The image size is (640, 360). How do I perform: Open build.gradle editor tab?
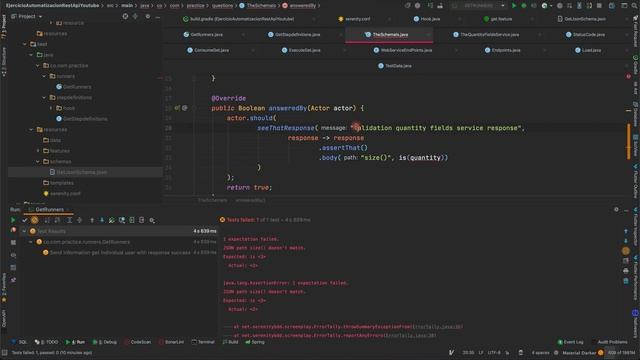[x=238, y=19]
